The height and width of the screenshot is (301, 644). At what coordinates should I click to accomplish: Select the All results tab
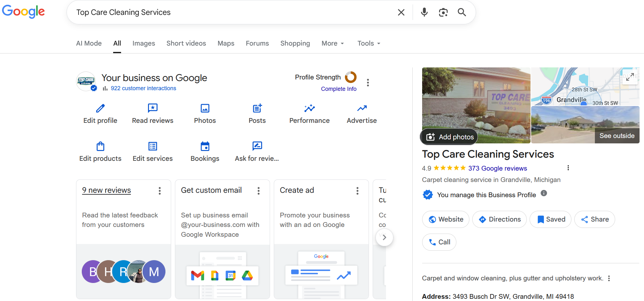point(117,43)
